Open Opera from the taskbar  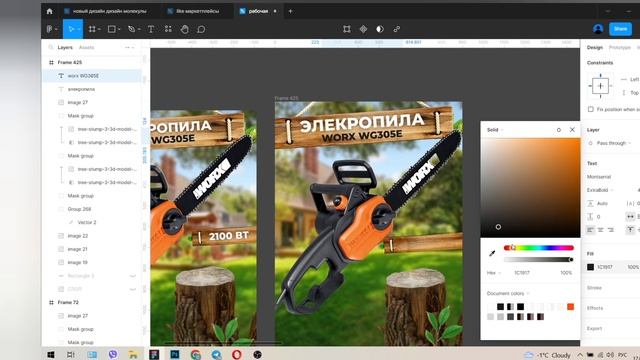pyautogui.click(x=237, y=355)
